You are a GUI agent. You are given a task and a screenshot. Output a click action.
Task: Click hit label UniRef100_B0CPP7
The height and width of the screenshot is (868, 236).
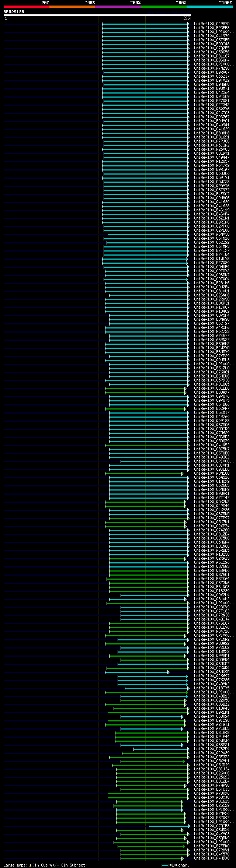(212, 408)
